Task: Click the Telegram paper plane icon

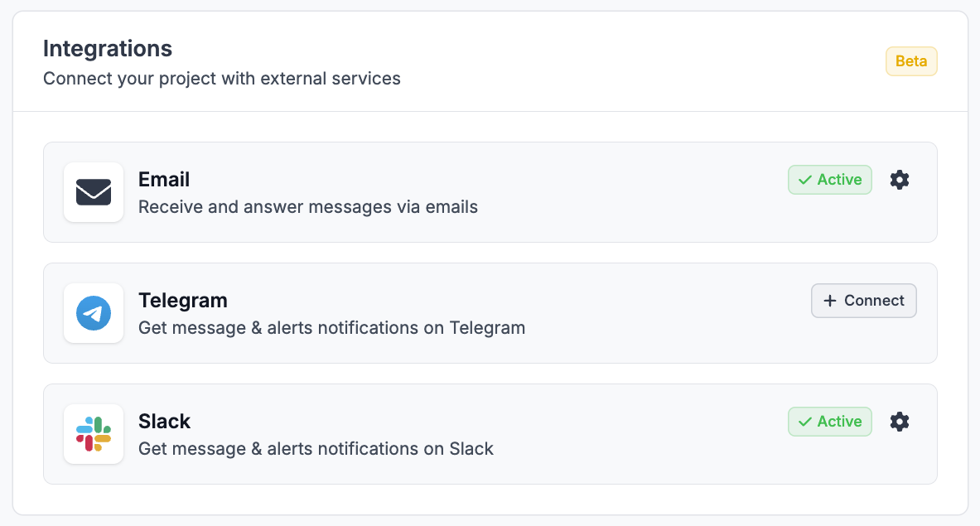Action: [x=94, y=312]
